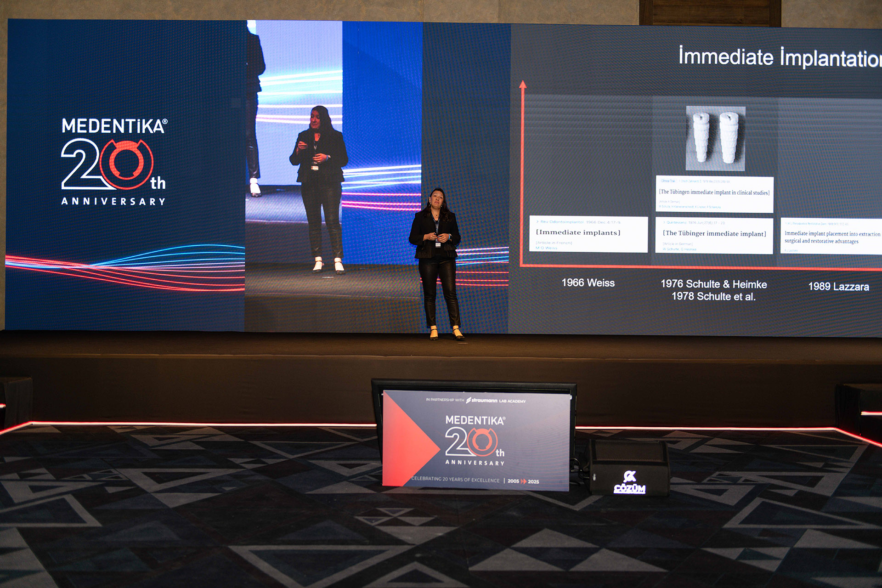
Task: Open '[The Tübinger immediate implant]' article card
Action: [714, 235]
